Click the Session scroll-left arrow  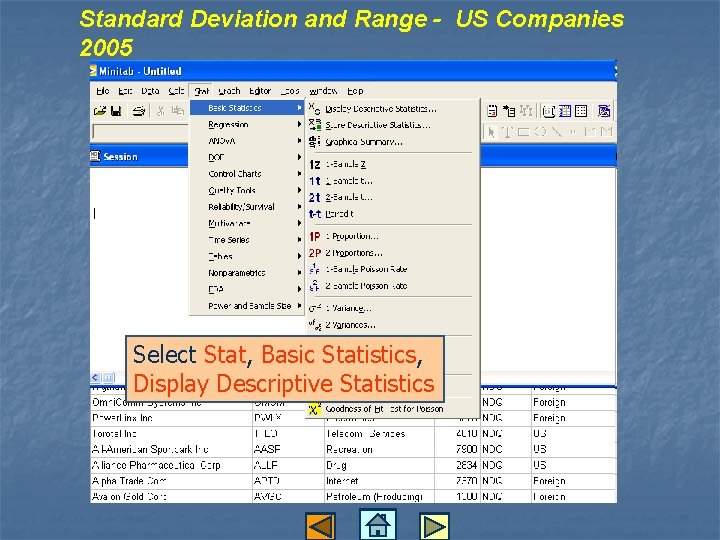(96, 377)
